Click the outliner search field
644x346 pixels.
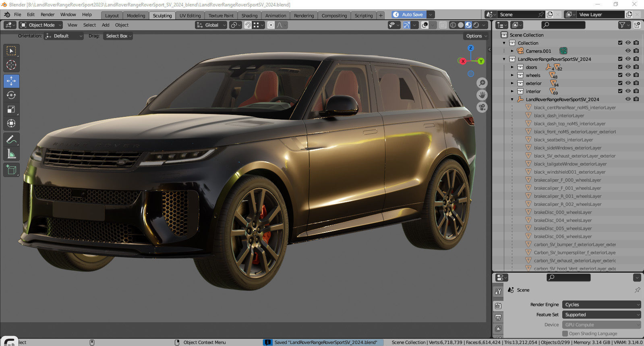click(563, 25)
